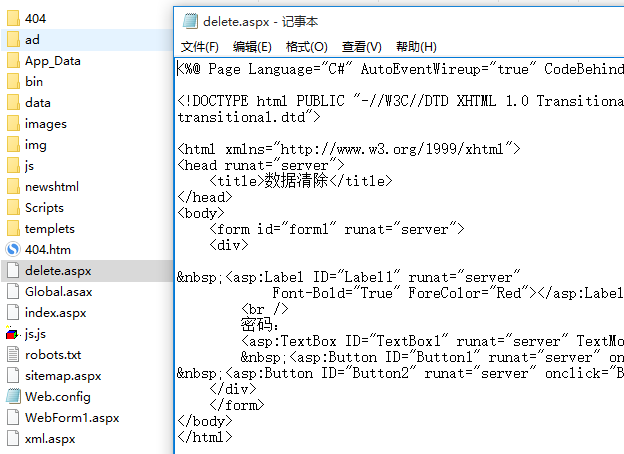Select the file name "Global.asax"
Viewport: 624px width, 454px height.
[x=58, y=292]
